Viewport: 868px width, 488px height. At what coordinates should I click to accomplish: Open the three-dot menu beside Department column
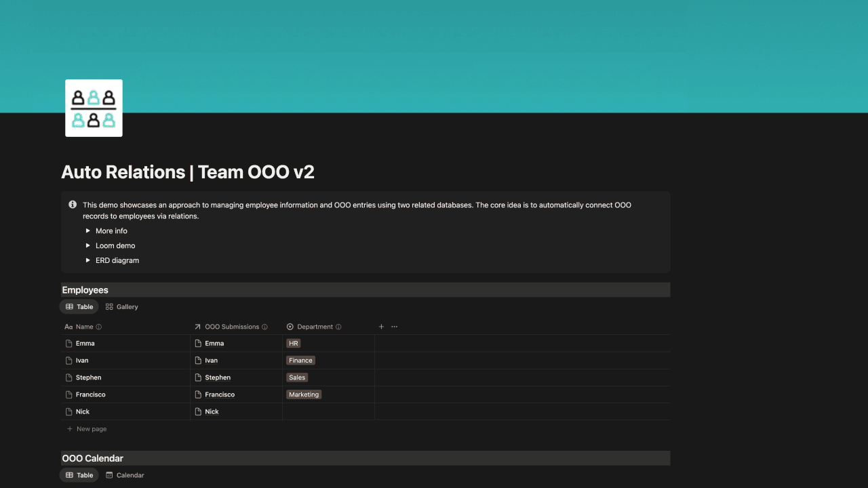click(x=395, y=327)
